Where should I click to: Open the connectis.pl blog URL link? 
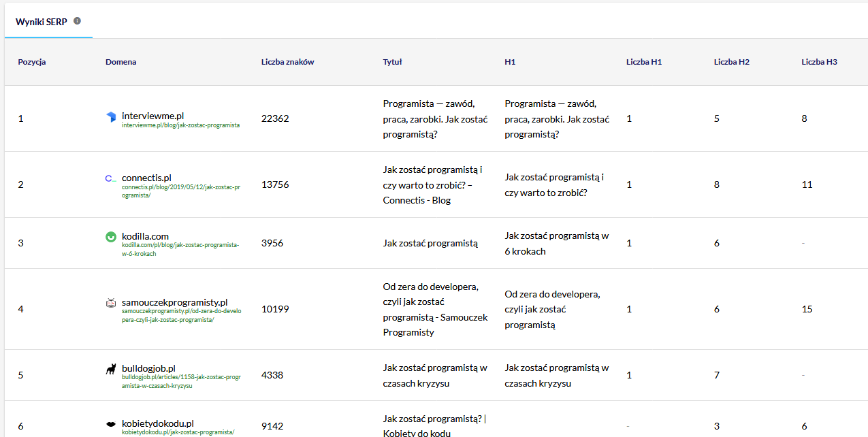tap(180, 191)
